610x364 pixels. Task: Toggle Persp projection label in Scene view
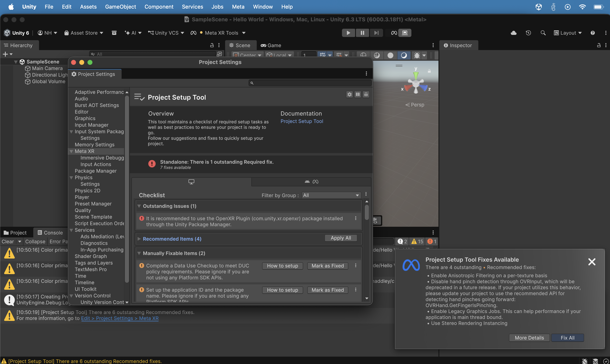click(415, 105)
